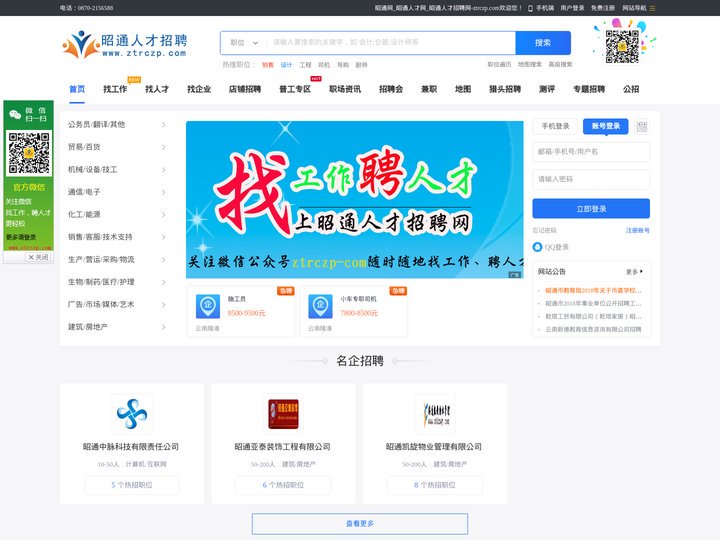The width and height of the screenshot is (720, 540).
Task: Expand 贸易/百货 category arrow
Action: pyautogui.click(x=163, y=147)
